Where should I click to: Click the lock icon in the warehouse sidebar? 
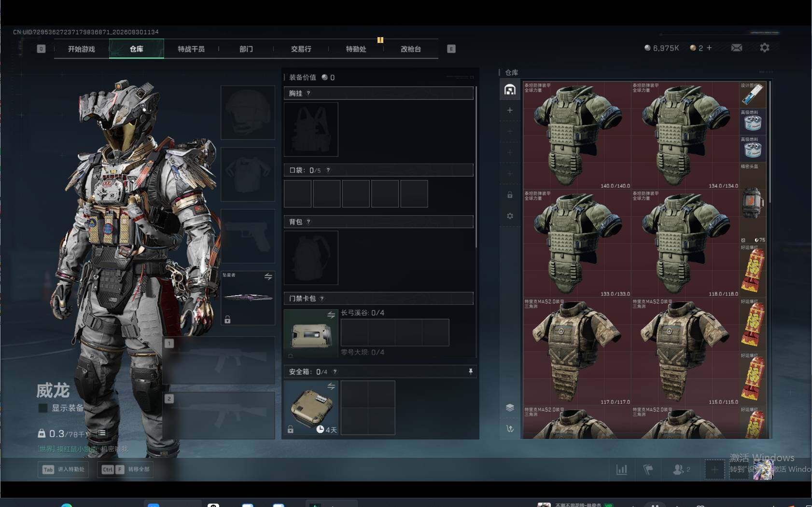click(x=510, y=195)
